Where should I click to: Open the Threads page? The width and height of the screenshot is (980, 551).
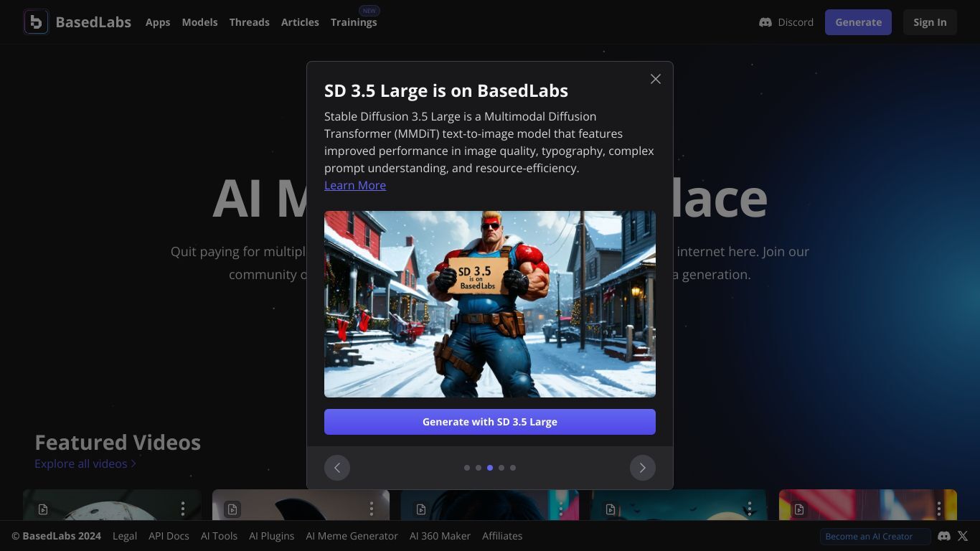click(250, 22)
